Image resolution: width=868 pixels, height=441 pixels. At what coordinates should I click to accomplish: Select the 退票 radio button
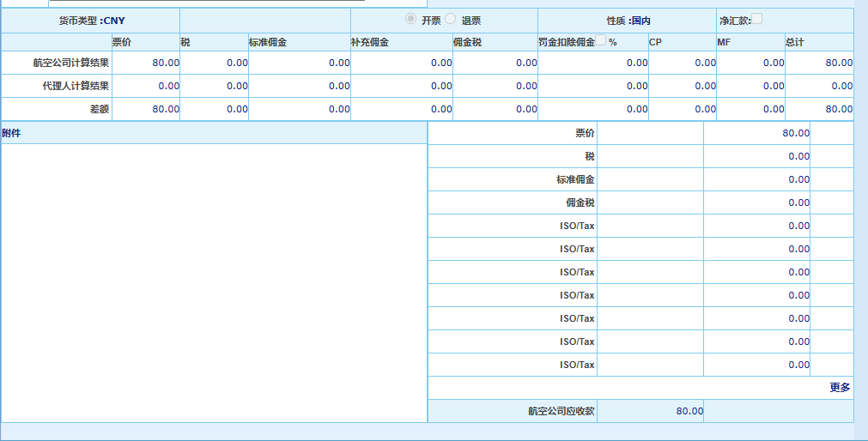point(451,19)
